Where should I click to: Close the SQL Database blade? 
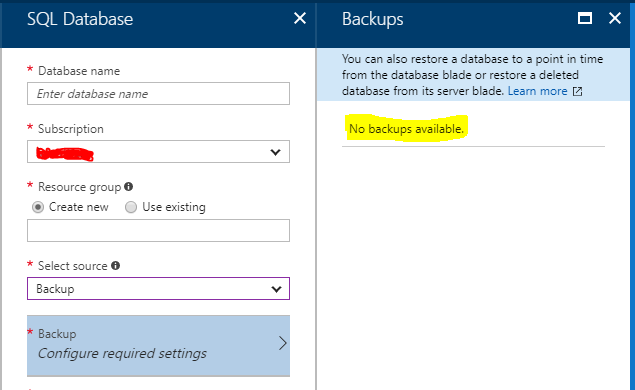click(300, 18)
